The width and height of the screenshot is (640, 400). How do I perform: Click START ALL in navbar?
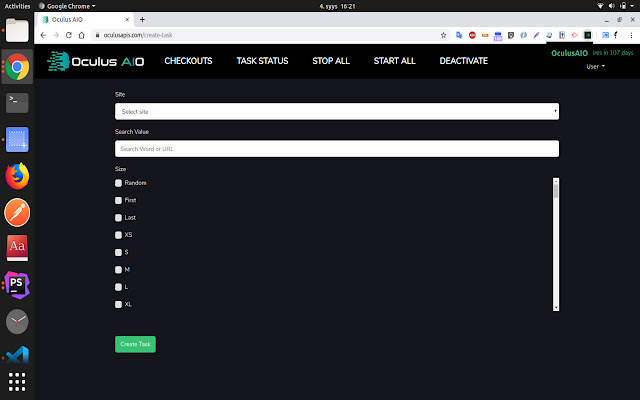394,61
